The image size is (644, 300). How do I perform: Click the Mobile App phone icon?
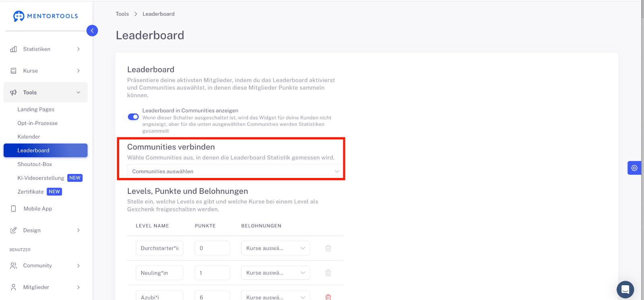tap(14, 209)
